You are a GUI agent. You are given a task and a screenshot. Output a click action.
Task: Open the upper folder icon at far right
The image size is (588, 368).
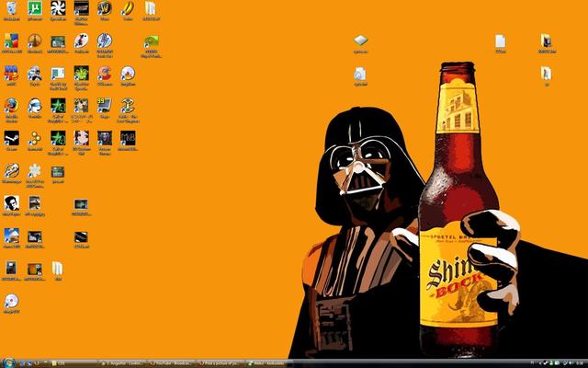point(547,40)
